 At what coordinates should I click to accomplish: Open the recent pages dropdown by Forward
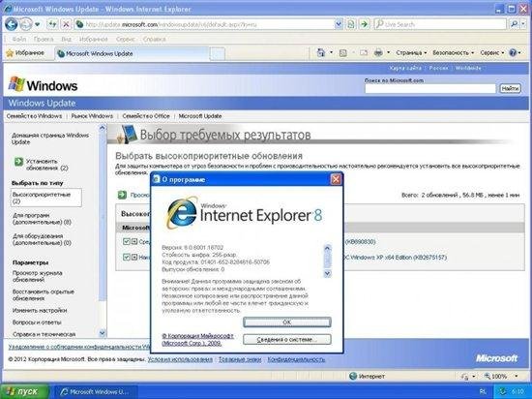pos(38,24)
